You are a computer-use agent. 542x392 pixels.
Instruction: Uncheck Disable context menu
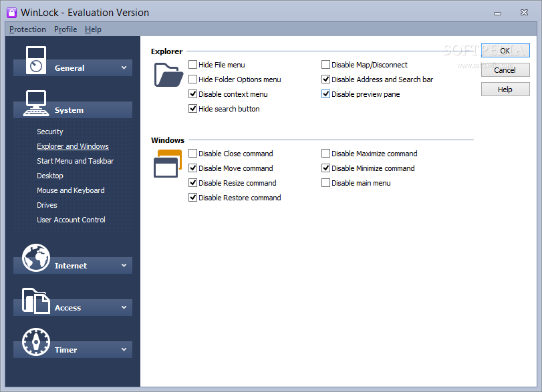192,94
